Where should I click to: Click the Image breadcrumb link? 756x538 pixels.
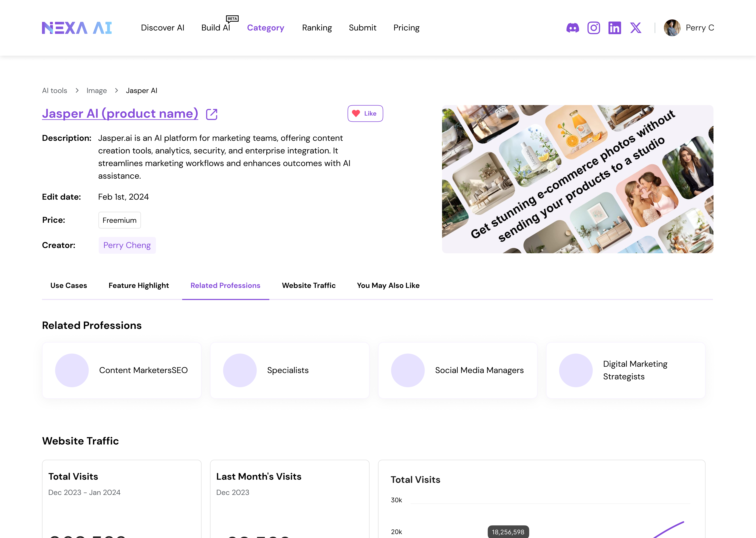pos(96,91)
